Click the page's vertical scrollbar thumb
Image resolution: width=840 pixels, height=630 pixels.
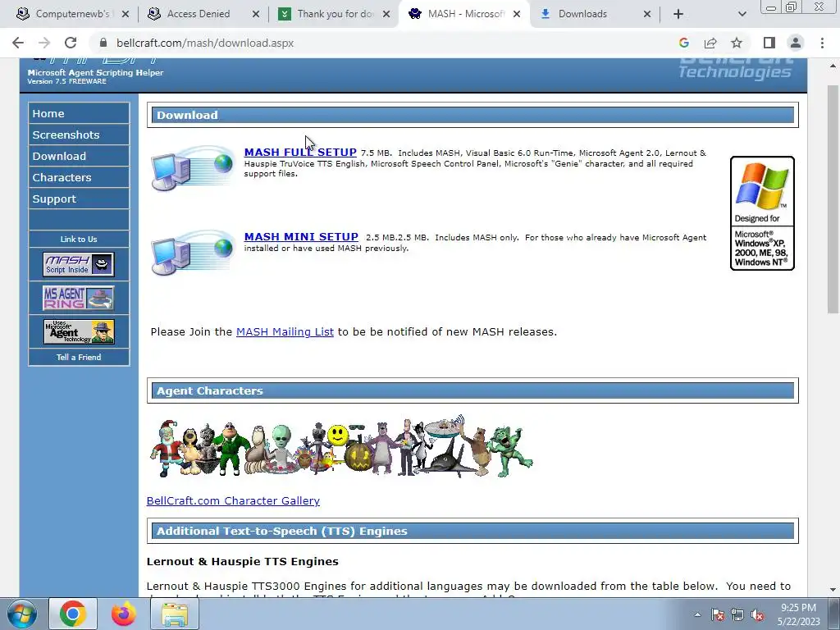833,199
